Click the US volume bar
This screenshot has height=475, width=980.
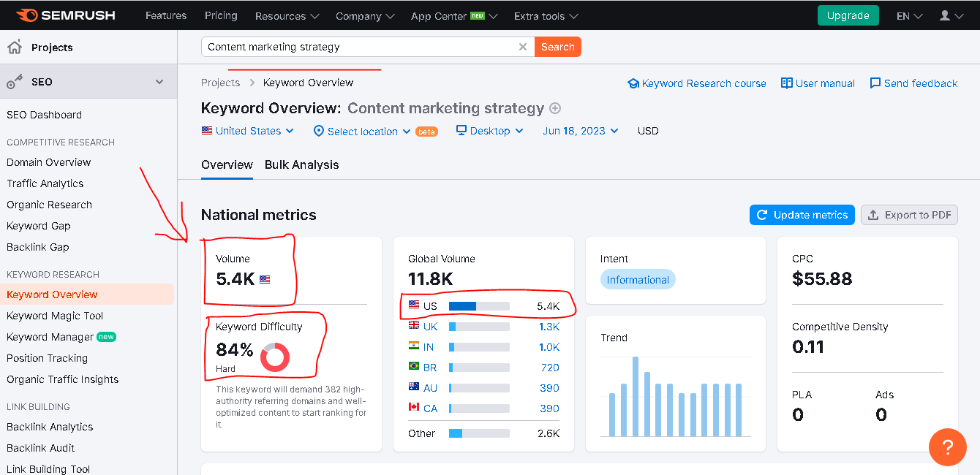pos(479,306)
